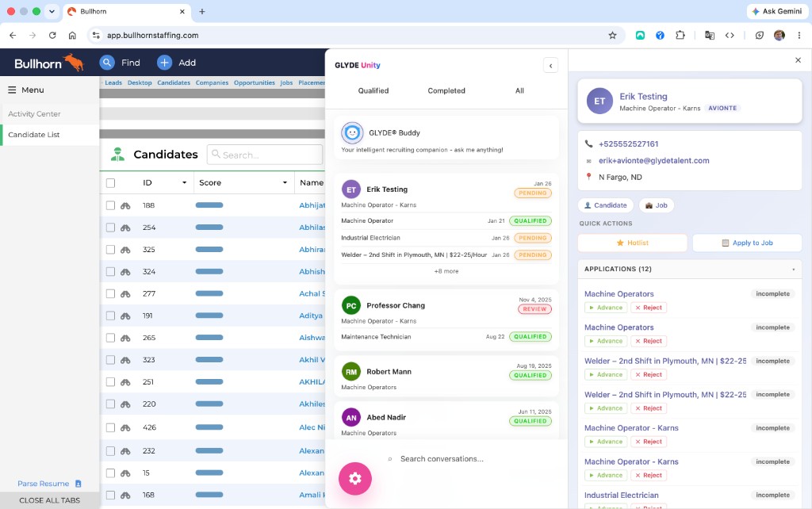Open Chrome three-dot menu

point(799,35)
